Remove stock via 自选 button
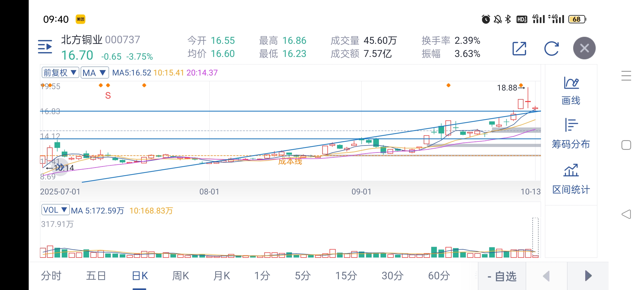644x290 pixels. point(502,276)
